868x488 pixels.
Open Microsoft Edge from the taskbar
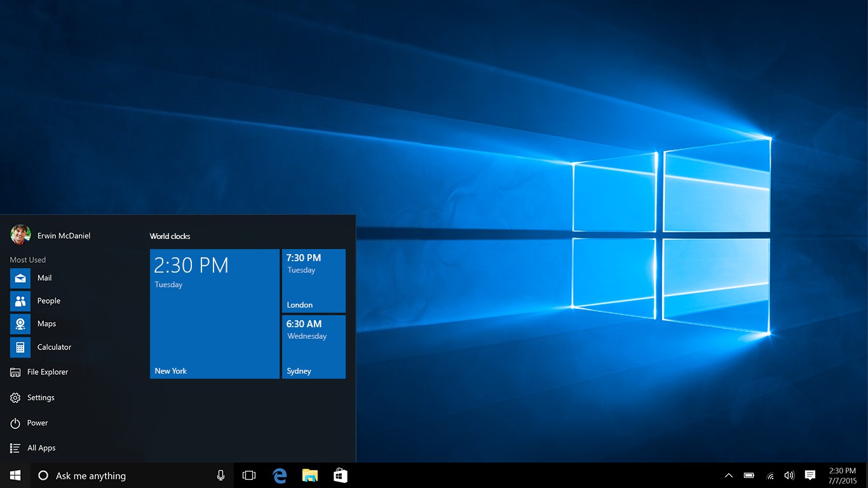280,475
